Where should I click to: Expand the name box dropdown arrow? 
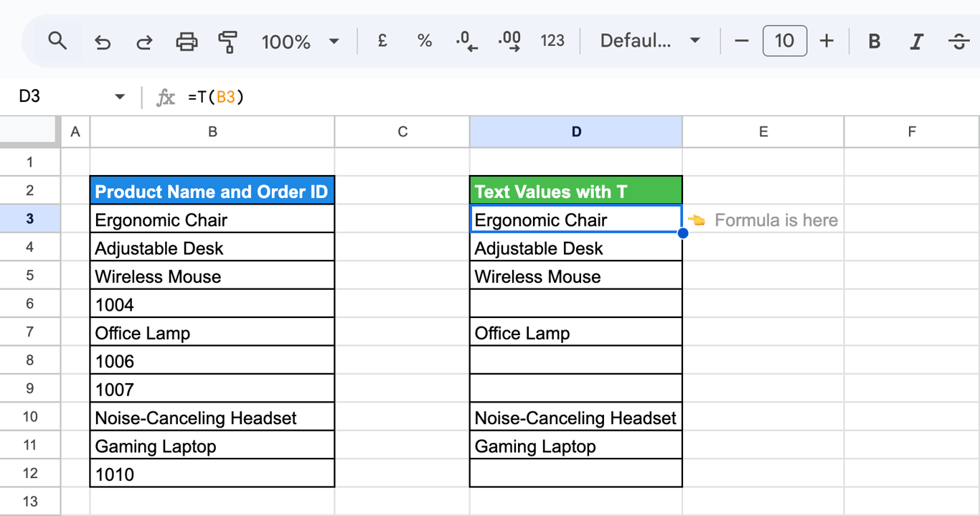click(120, 96)
